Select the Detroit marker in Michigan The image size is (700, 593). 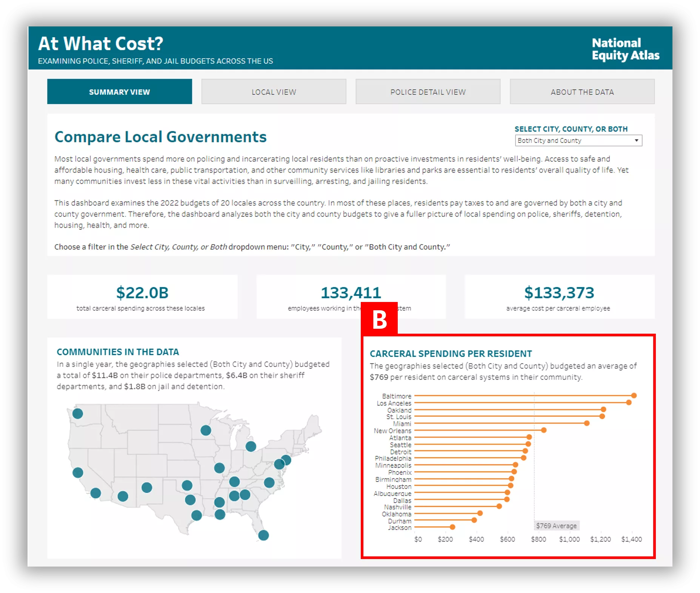[251, 447]
